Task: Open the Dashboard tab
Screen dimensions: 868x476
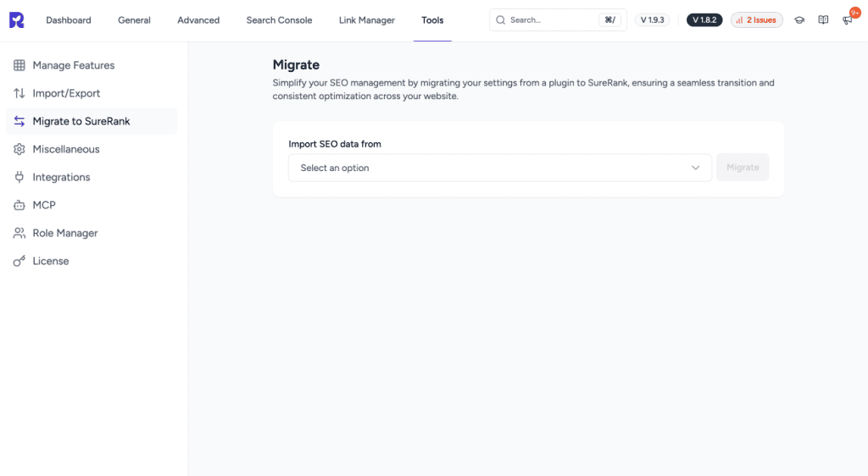Action: 69,19
